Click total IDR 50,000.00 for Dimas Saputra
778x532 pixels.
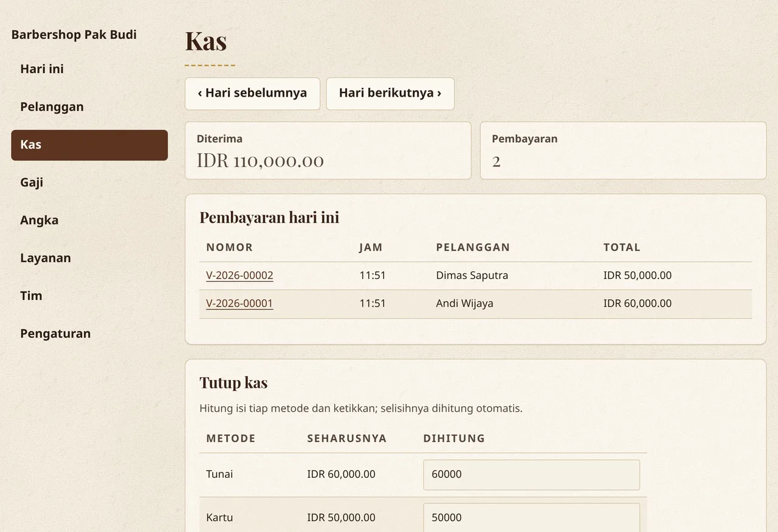pos(638,275)
